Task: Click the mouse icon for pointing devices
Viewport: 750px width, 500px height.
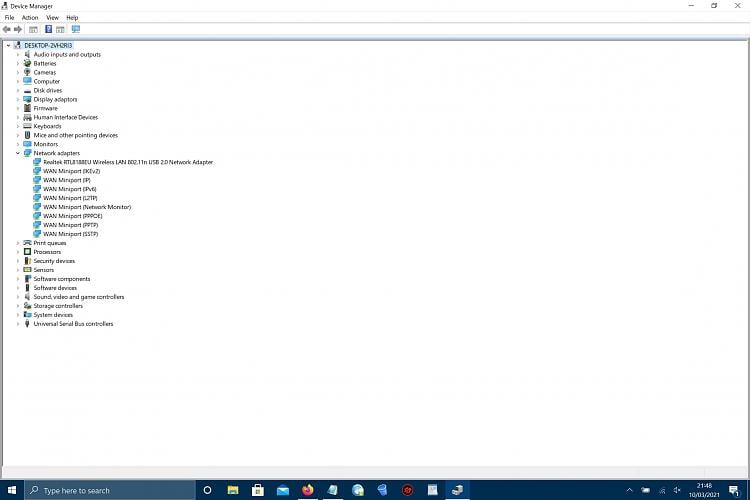Action: tap(27, 135)
